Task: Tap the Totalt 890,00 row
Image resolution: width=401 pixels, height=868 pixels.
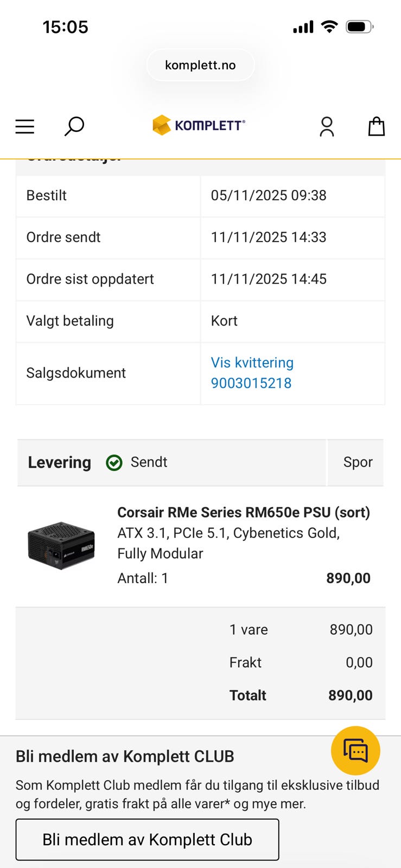Action: coord(301,695)
